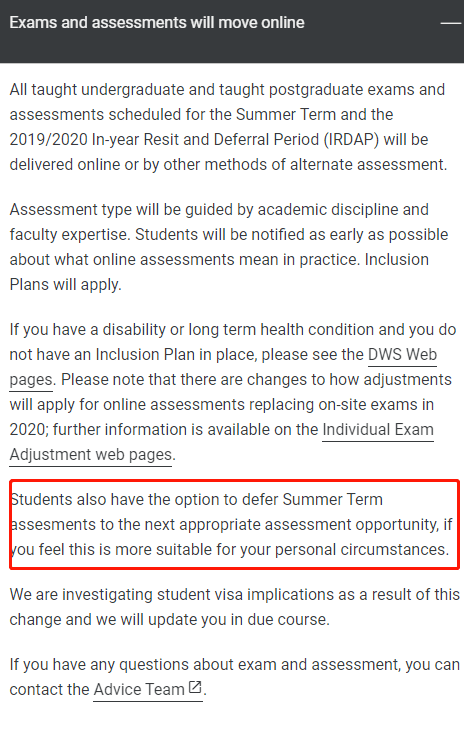Viewport: 464px width, 732px height.
Task: Click the "(IRDAP)" abbreviation in the first paragraph
Action: tap(352, 140)
